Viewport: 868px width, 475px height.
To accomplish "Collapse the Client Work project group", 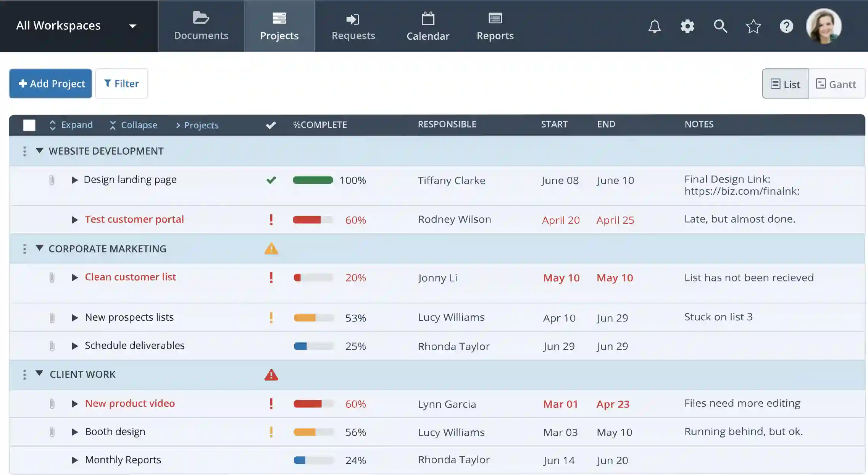I will pyautogui.click(x=39, y=375).
